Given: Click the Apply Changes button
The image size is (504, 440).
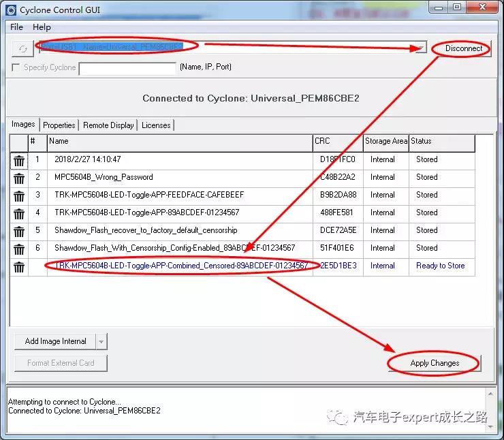Looking at the screenshot, I should (x=435, y=363).
